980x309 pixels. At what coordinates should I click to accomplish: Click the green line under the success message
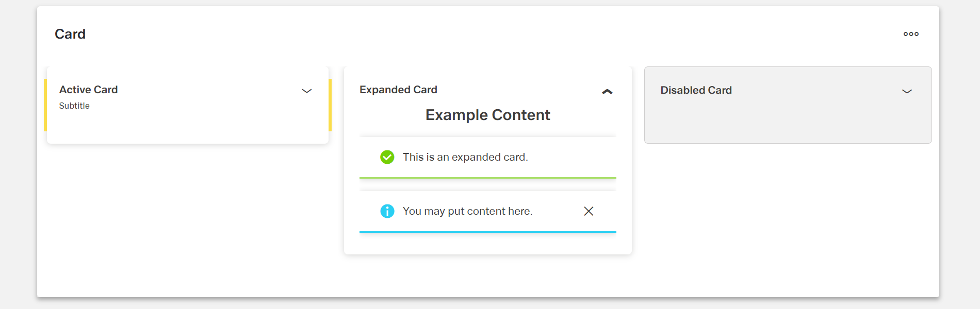click(x=487, y=178)
